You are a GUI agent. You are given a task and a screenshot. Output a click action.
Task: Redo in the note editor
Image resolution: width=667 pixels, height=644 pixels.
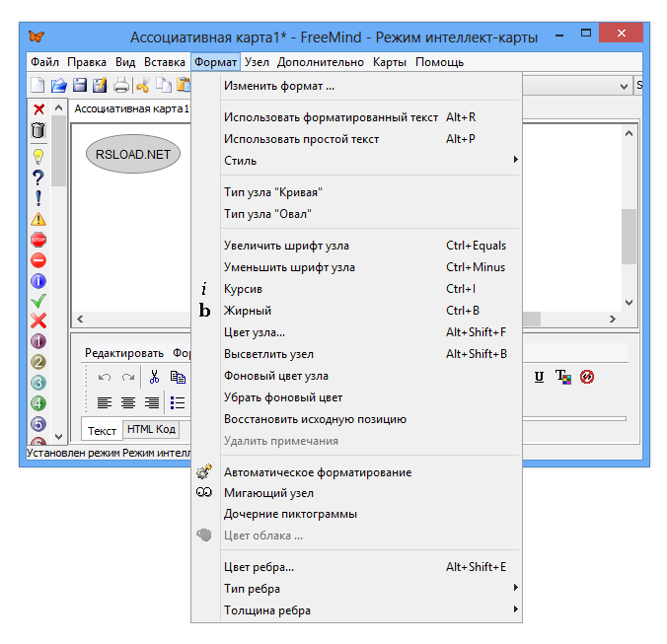(x=128, y=377)
